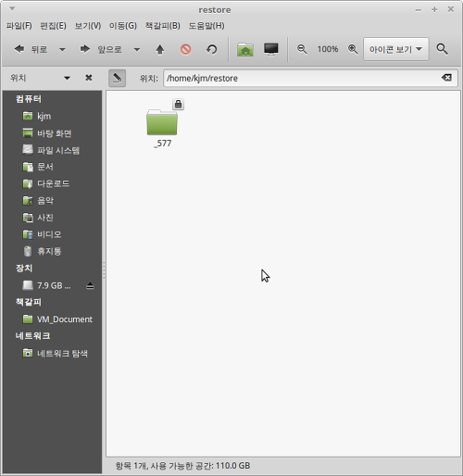This screenshot has width=463, height=476.
Task: Close the sidebar pane
Action: point(89,78)
